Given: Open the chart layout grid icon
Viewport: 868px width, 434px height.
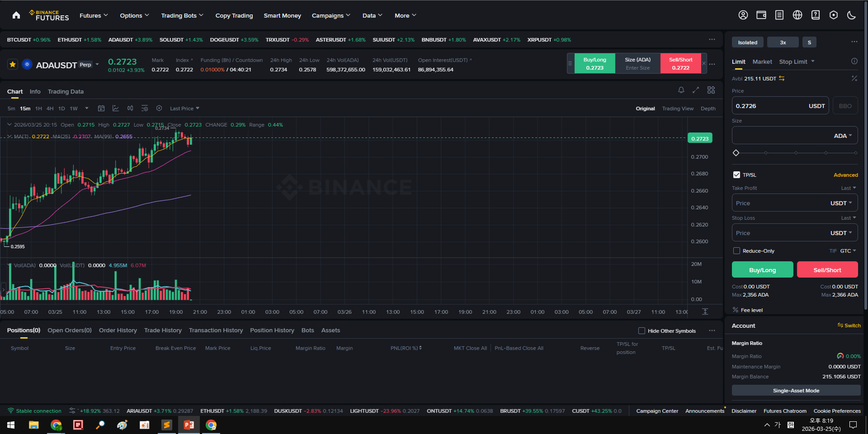Looking at the screenshot, I should coord(711,90).
